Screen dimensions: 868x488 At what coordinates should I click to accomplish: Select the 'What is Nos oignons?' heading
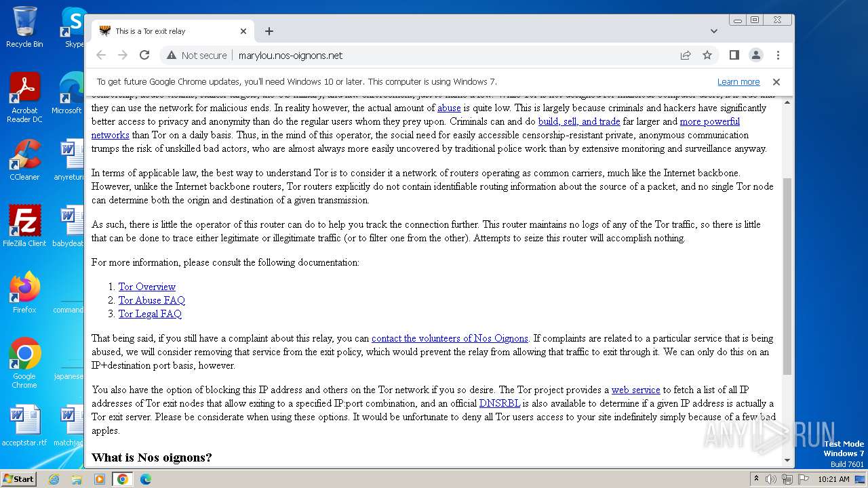tap(152, 457)
